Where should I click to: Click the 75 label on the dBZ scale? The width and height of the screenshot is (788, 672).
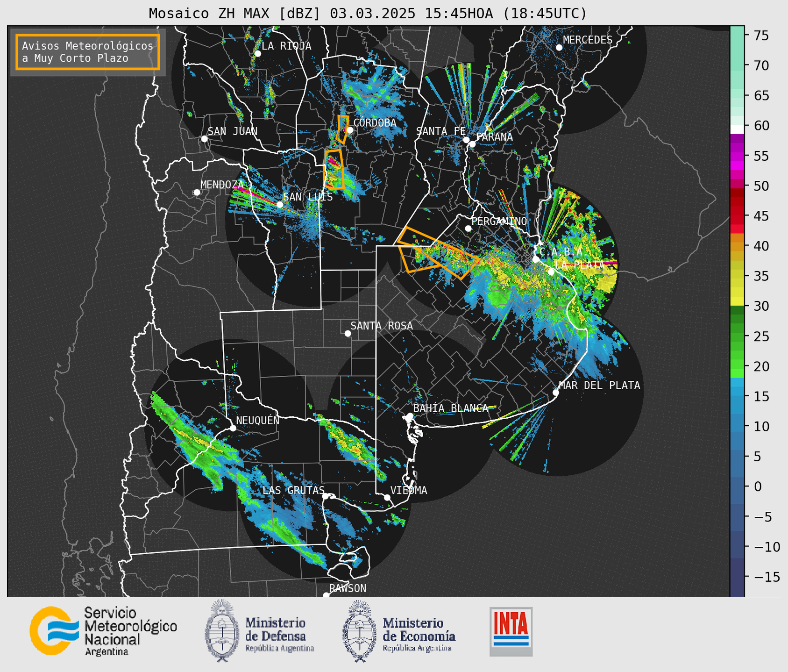pos(760,36)
